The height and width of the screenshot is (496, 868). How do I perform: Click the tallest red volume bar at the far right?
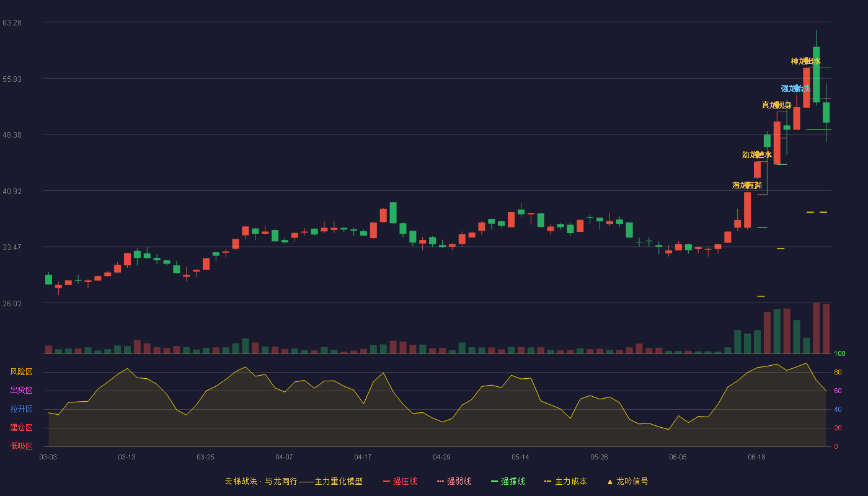pos(816,328)
